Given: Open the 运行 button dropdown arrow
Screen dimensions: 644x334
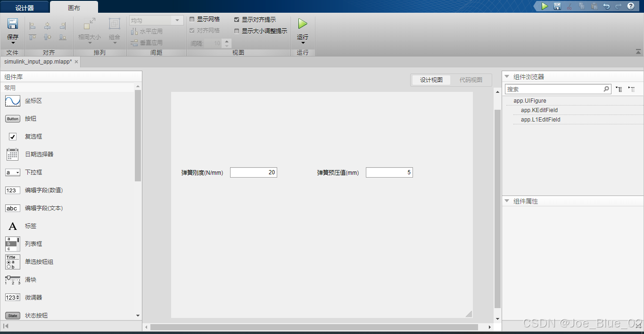Looking at the screenshot, I should tap(302, 42).
